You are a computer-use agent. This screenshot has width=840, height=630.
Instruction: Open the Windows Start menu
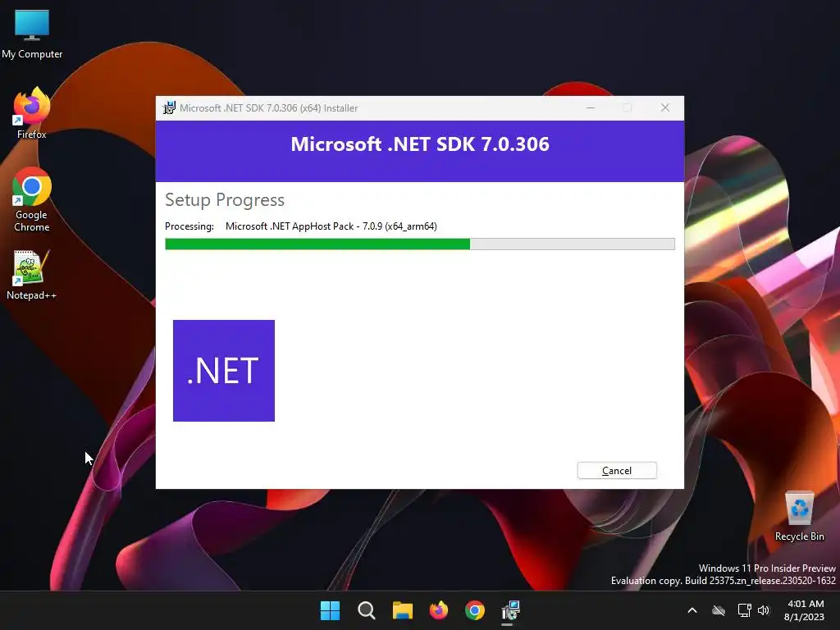tap(330, 610)
